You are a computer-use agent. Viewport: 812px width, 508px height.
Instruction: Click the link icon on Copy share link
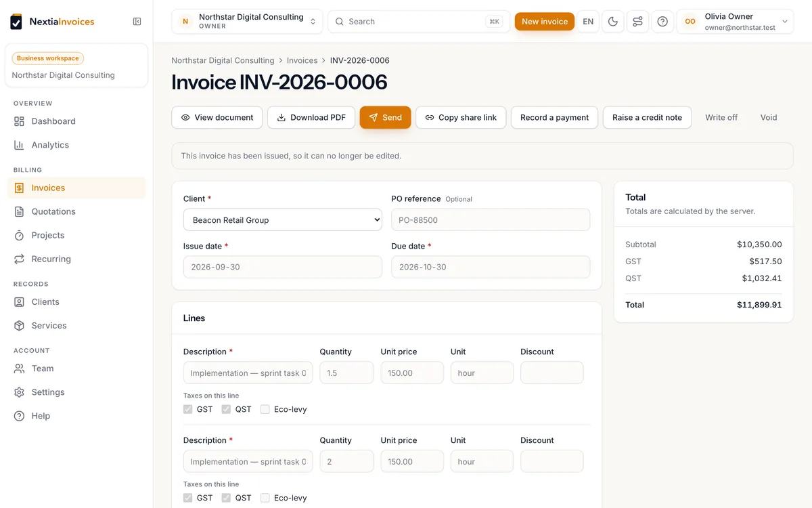click(x=430, y=117)
